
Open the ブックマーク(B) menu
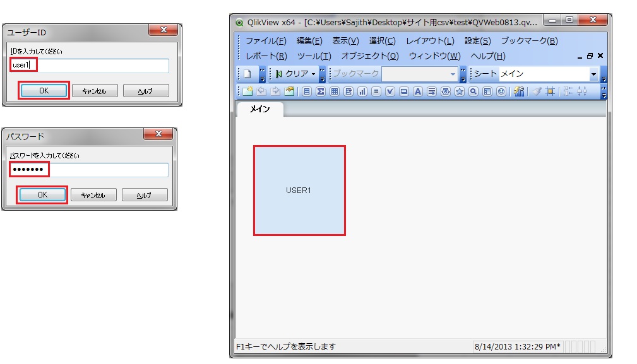click(x=529, y=41)
